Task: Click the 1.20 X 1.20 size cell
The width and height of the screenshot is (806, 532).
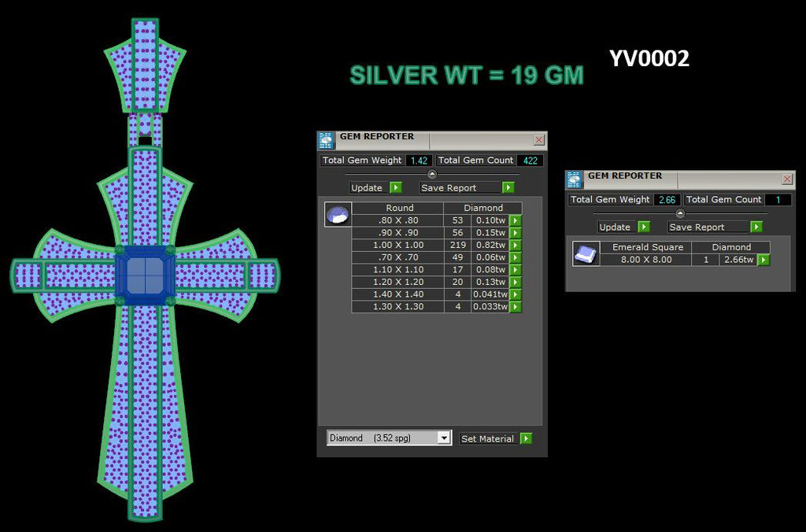Action: tap(397, 283)
